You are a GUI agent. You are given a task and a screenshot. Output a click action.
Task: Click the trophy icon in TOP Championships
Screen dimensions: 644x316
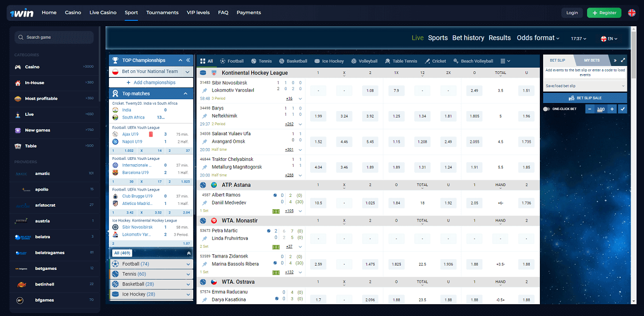[x=115, y=61]
